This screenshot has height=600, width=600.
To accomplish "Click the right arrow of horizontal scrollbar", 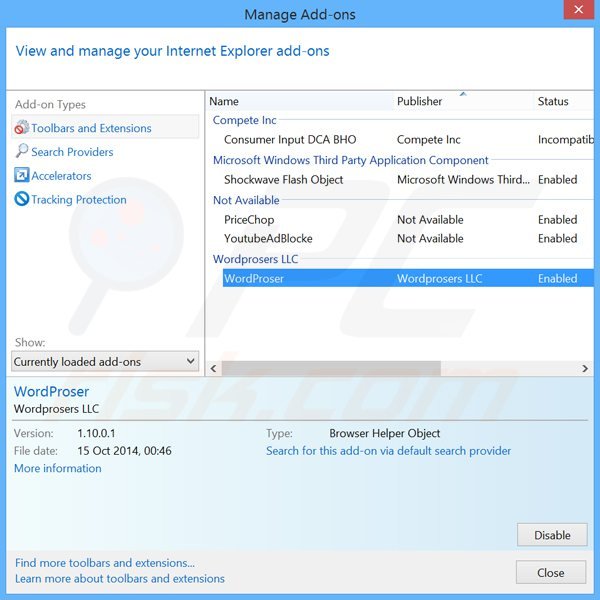I will tap(585, 368).
